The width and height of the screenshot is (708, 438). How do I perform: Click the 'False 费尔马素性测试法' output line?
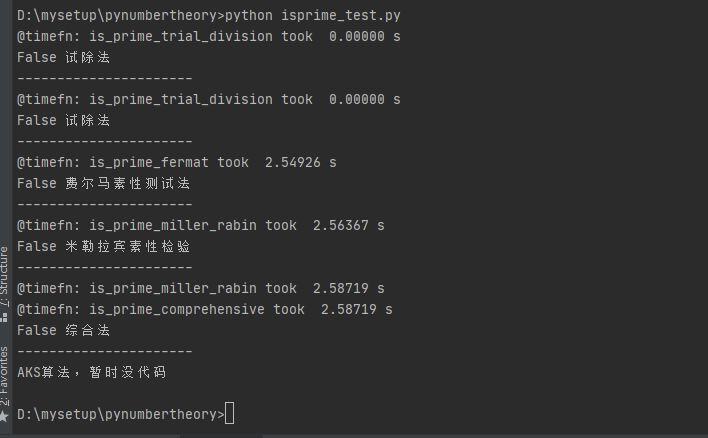(x=103, y=183)
